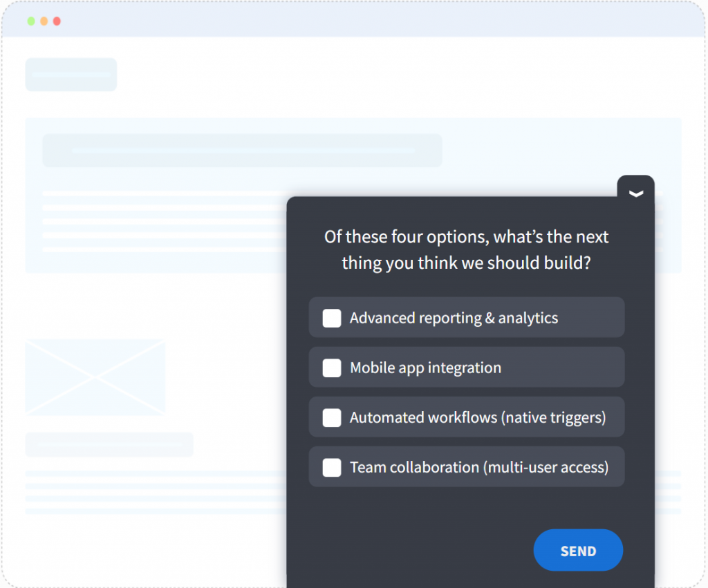Click the survey question heading text

coord(466,249)
